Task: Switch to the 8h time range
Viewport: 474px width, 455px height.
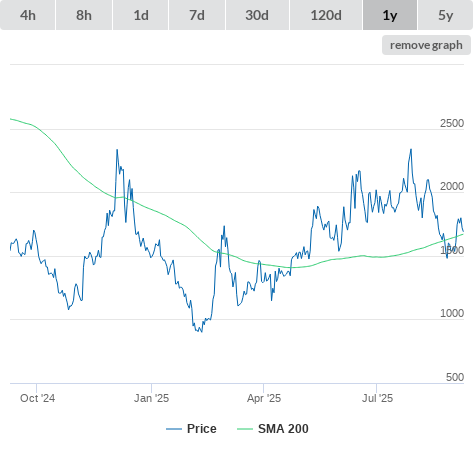Action: pos(84,15)
